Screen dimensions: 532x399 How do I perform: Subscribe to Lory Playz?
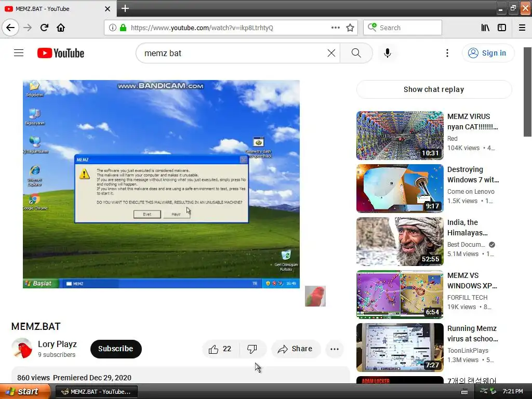click(x=116, y=349)
